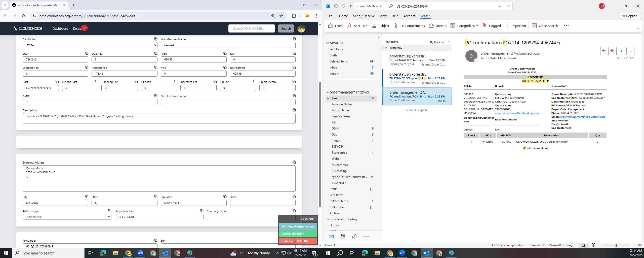644x258 pixels.
Task: Open Outlook Calendar view icon
Action: pyautogui.click(x=343, y=237)
